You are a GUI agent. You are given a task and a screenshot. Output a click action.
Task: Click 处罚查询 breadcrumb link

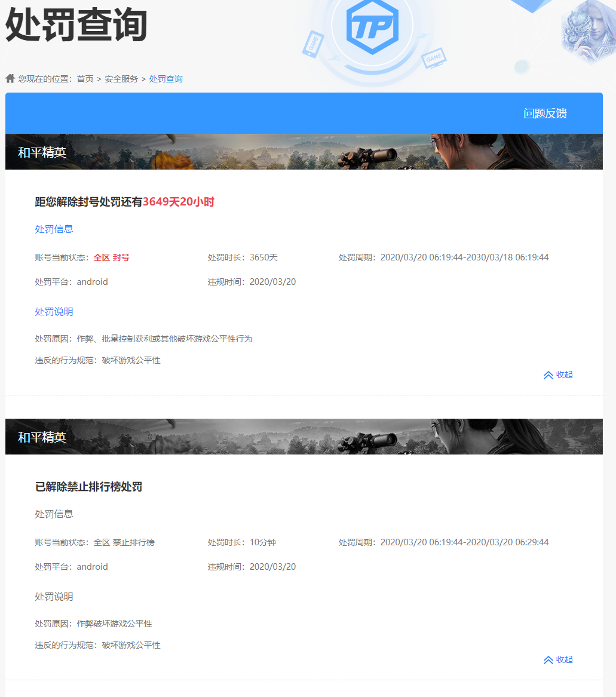point(166,79)
